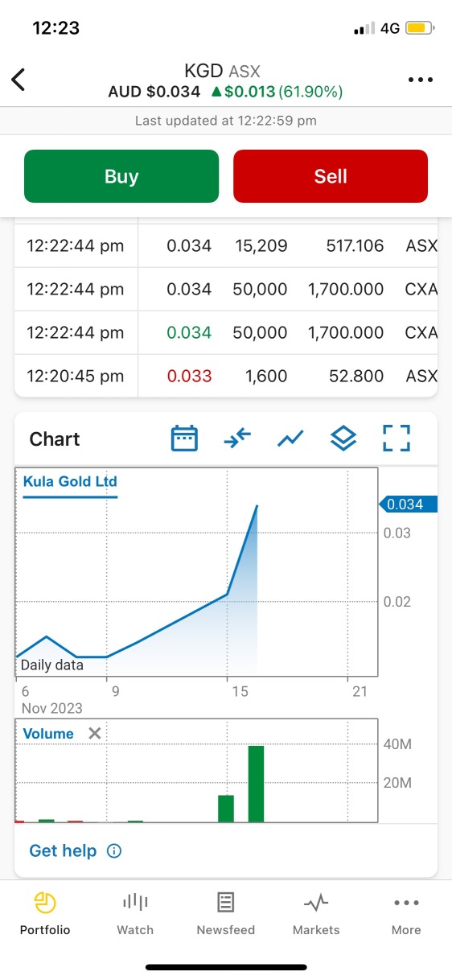Viewport: 452px width, 980px height.
Task: Switch to the Portfolio tab
Action: tap(45, 913)
